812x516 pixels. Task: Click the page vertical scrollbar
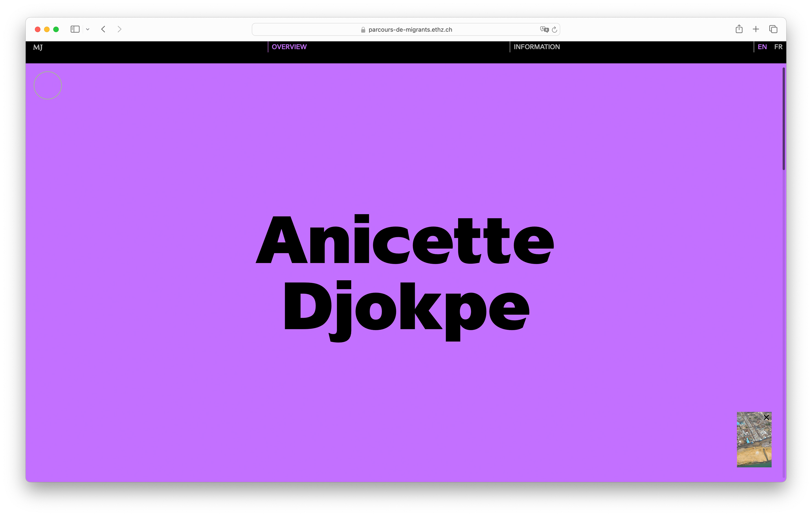point(784,119)
